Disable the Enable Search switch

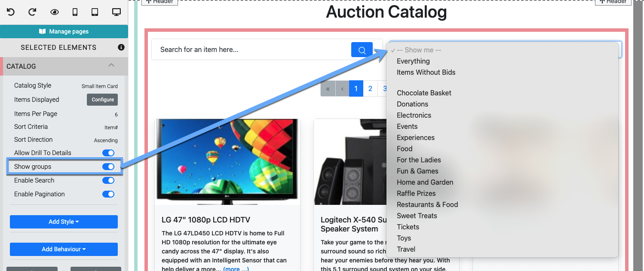[108, 180]
